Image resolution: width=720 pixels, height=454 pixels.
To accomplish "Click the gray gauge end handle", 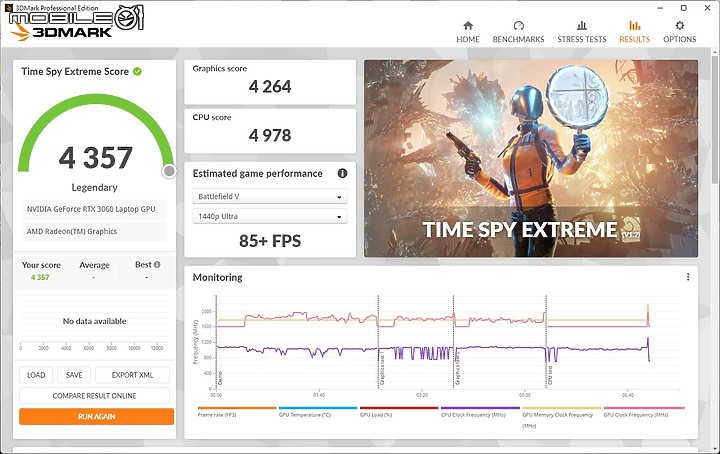I will click(x=169, y=171).
